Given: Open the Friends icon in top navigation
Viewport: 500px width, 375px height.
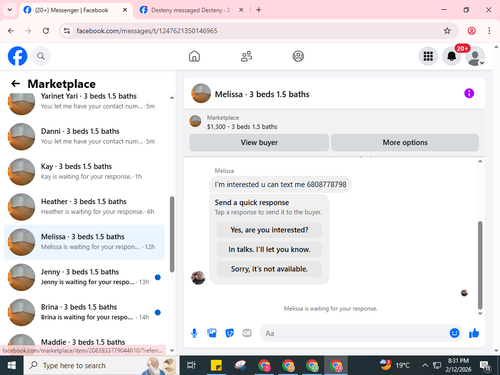Looking at the screenshot, I should (246, 56).
